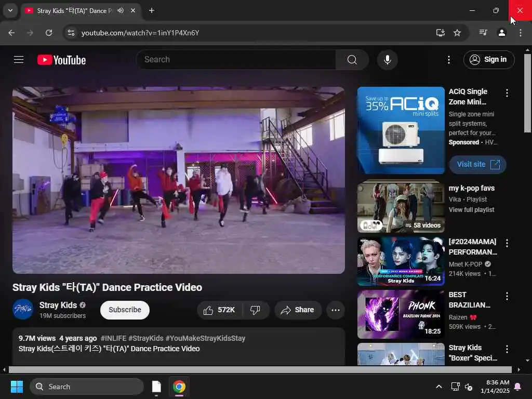Screen dimensions: 532x399
Task: Open media controls in Chrome toolbar
Action: 483,33
